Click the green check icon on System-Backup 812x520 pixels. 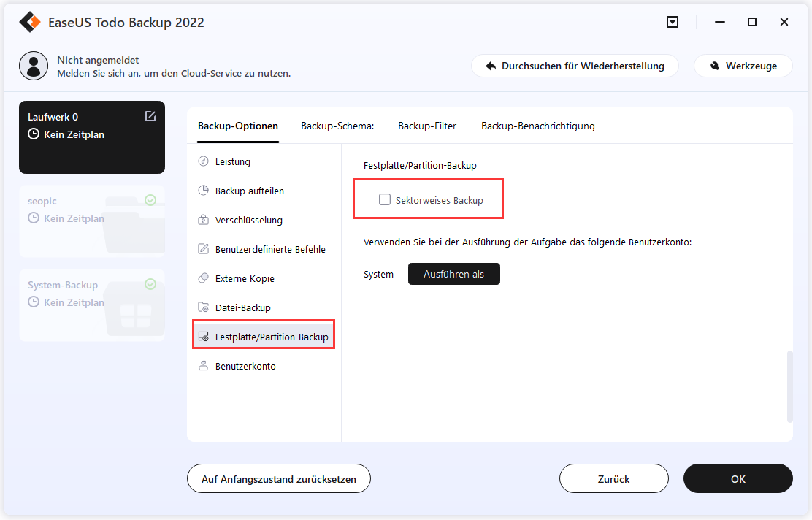150,284
